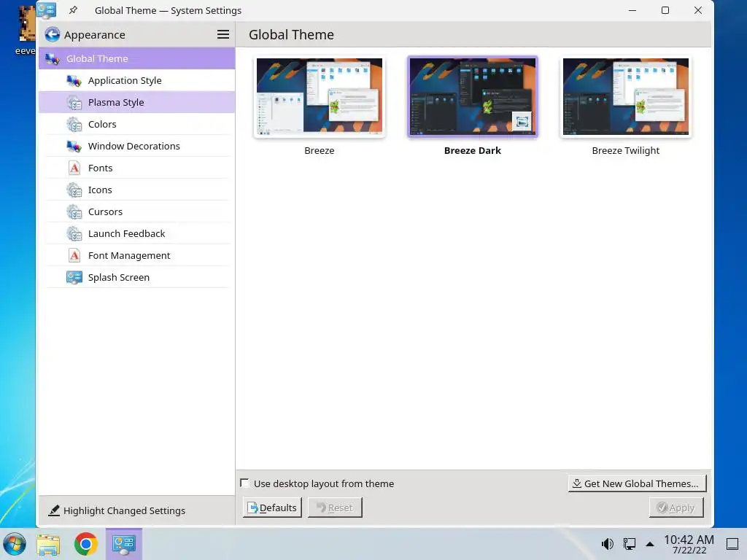Click the System Settings app icon in the title bar
This screenshot has width=747, height=560.
[x=46, y=10]
